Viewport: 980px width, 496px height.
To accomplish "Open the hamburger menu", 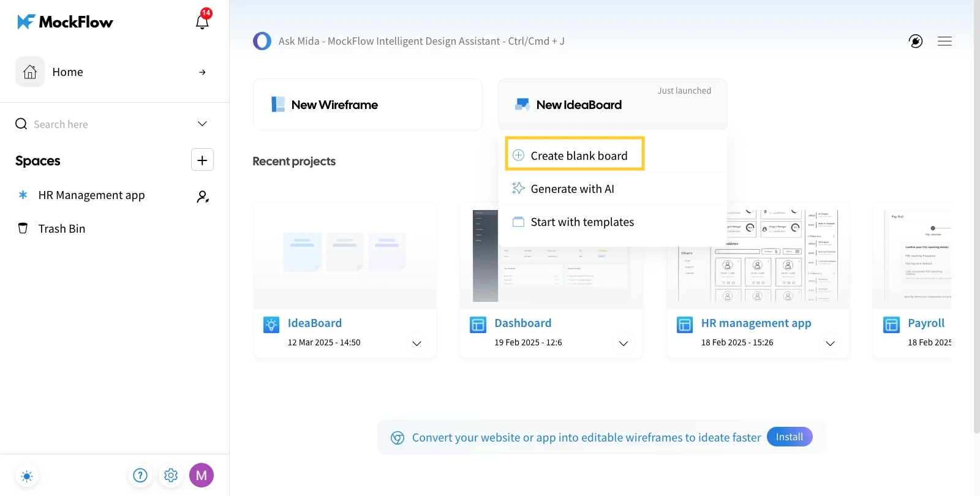I will point(944,41).
